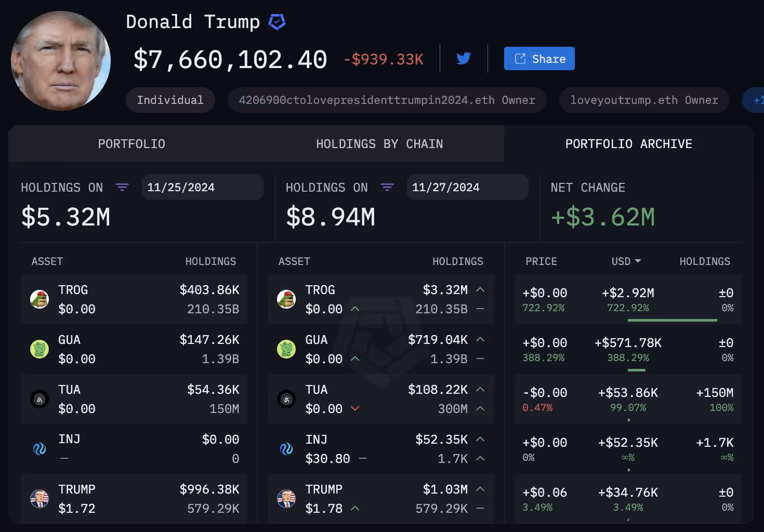Click TRUMP token icon in 11/25 holdings
This screenshot has width=764, height=532.
click(x=39, y=499)
